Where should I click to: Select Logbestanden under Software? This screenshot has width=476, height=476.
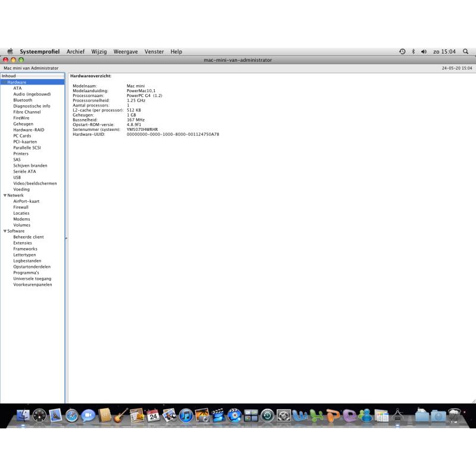tap(27, 261)
